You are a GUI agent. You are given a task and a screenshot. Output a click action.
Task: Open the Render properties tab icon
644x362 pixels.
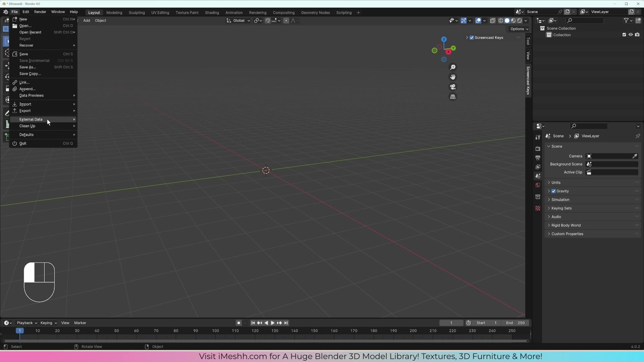pos(538,148)
